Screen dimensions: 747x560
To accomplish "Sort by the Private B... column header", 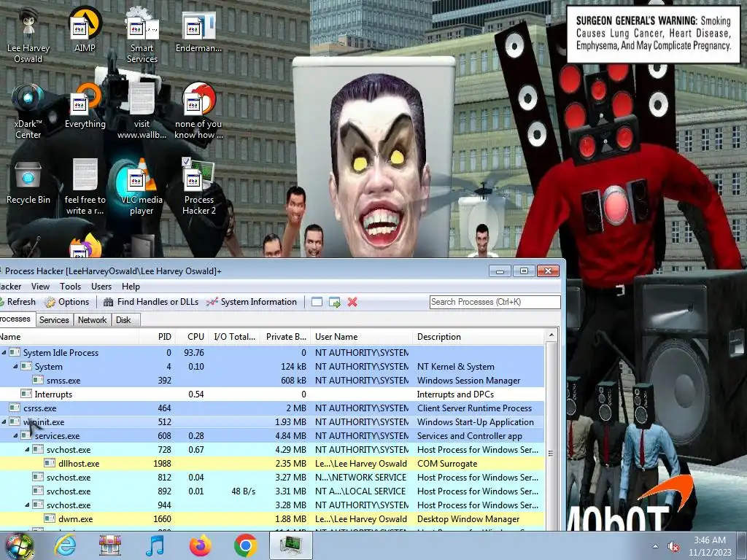I will (x=285, y=337).
